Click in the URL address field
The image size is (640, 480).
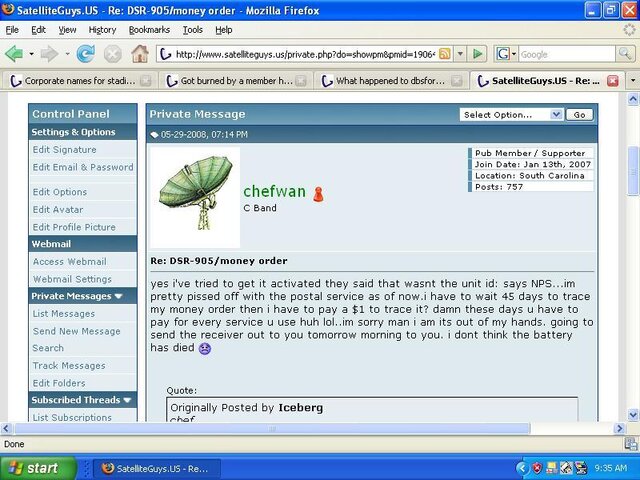point(305,54)
